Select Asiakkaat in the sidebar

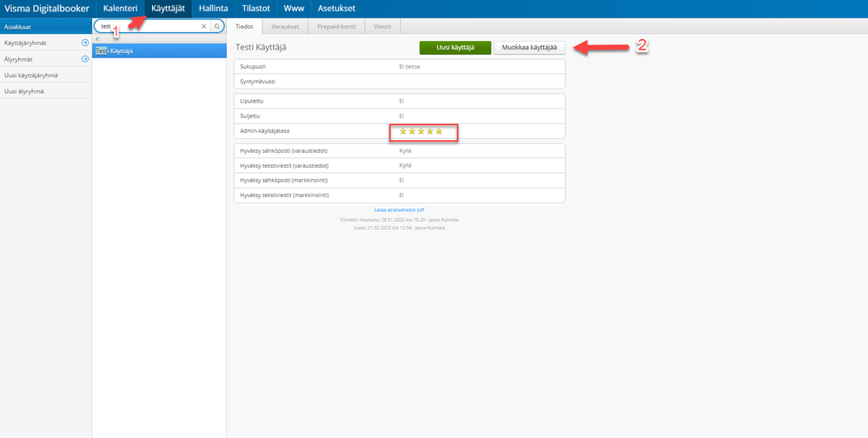tap(45, 26)
